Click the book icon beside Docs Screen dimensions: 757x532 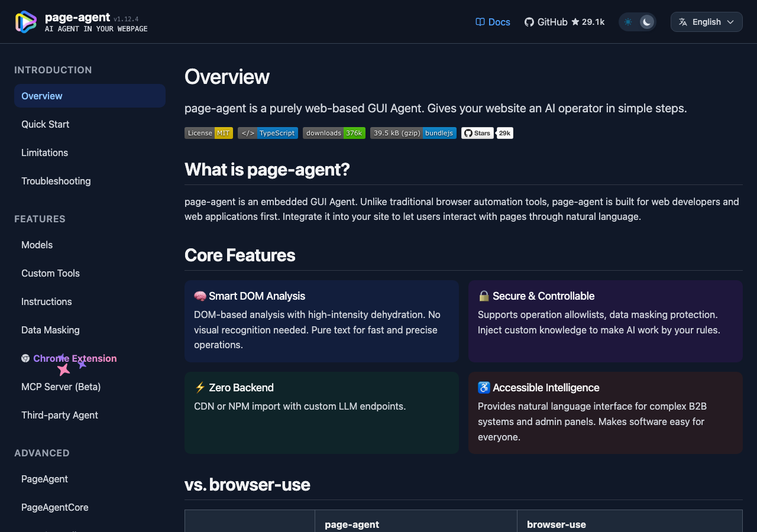[x=480, y=22]
